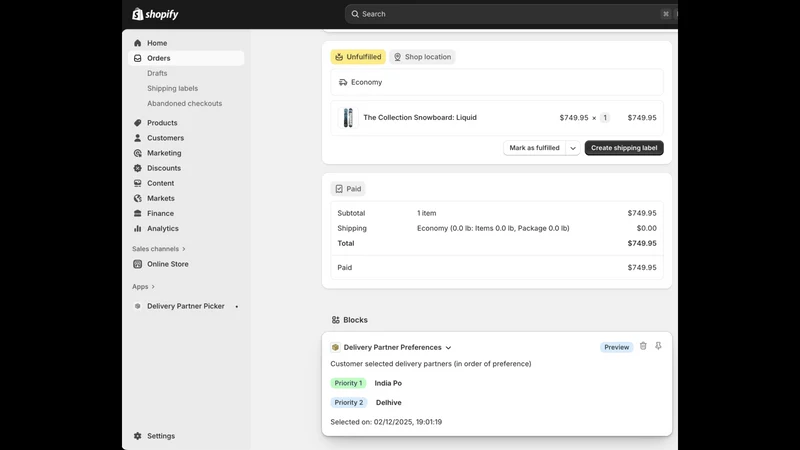Open Abandoned checkouts submenu item
Viewport: 800px width, 450px height.
[185, 104]
